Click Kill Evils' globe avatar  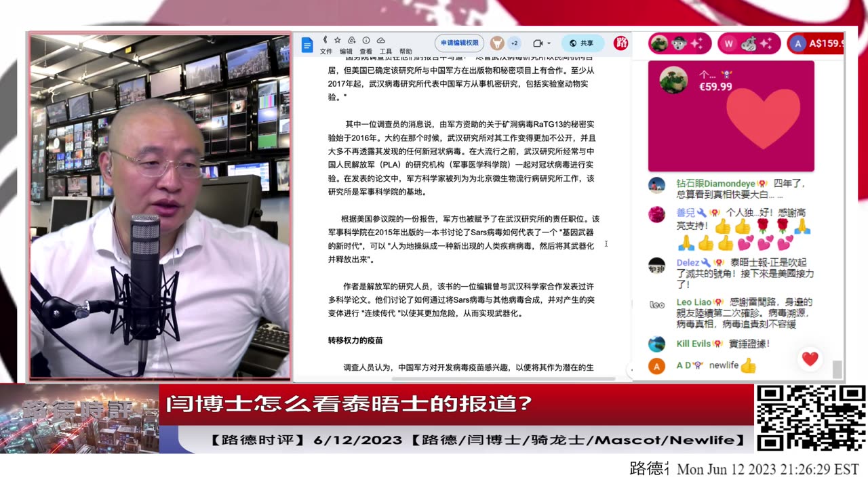(x=656, y=344)
